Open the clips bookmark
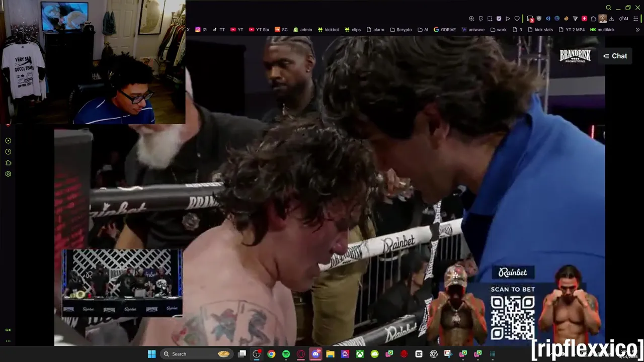Screen dimensions: 644x362 [x=353, y=30]
